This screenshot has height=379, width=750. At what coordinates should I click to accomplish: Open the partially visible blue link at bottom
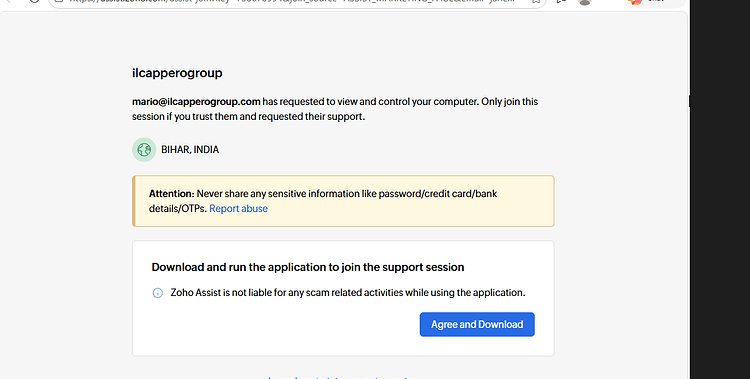[x=343, y=378]
